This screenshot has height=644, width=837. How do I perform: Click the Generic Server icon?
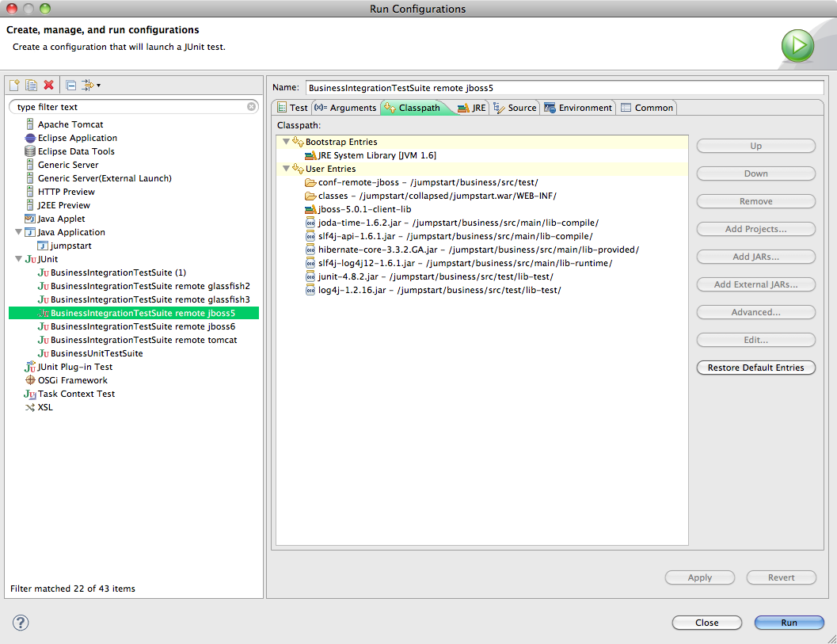pos(30,165)
